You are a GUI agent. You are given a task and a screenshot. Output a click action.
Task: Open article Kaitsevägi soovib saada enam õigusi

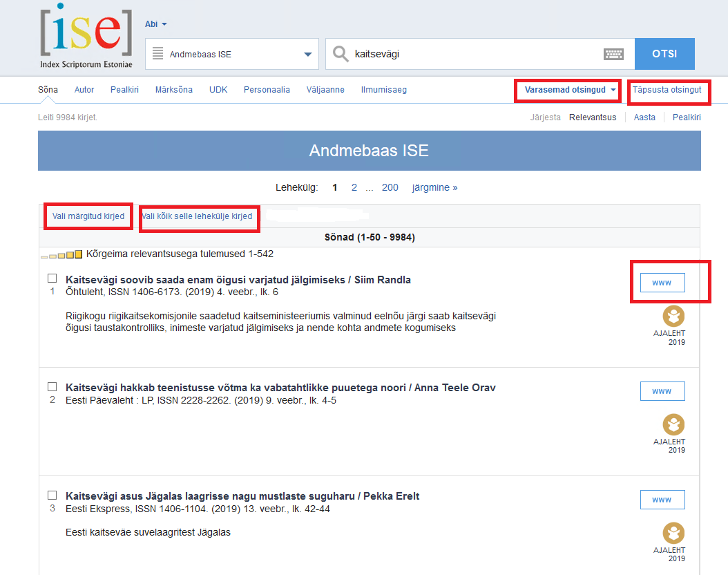point(238,280)
